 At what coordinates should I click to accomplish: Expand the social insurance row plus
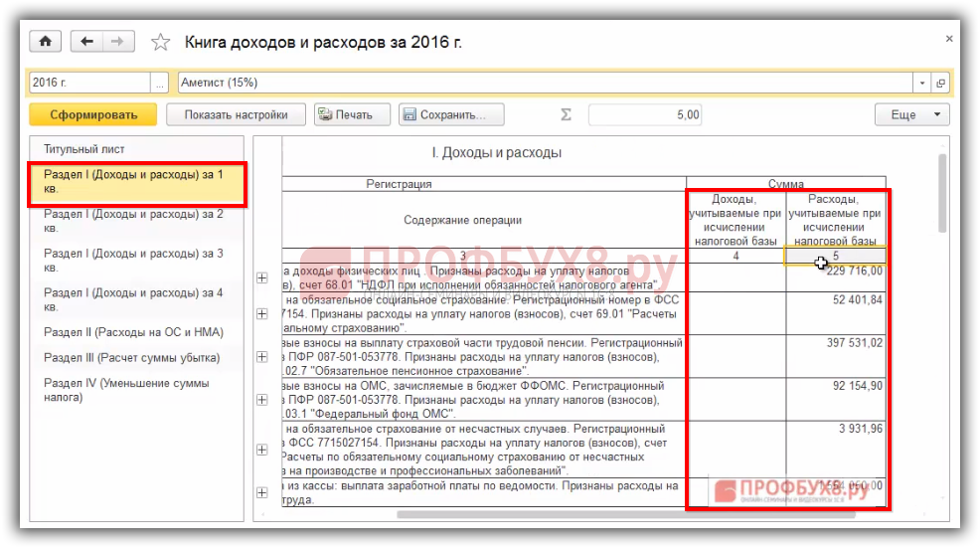[262, 313]
